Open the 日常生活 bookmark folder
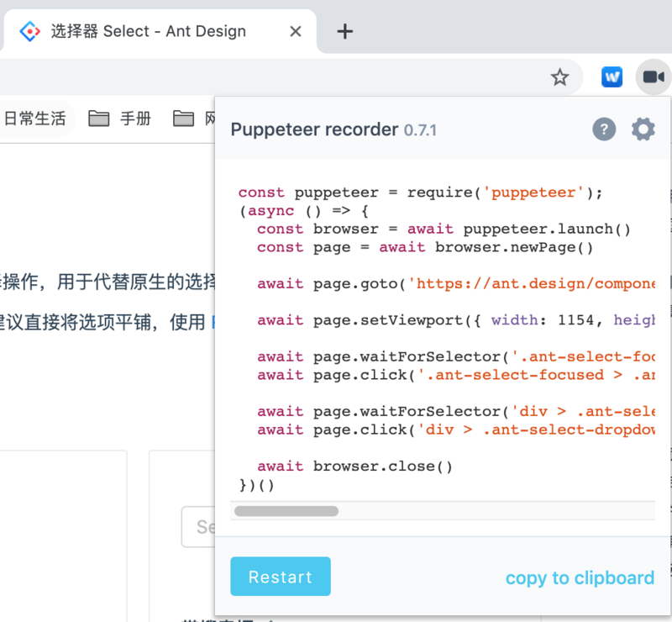Image resolution: width=672 pixels, height=622 pixels. [x=35, y=119]
